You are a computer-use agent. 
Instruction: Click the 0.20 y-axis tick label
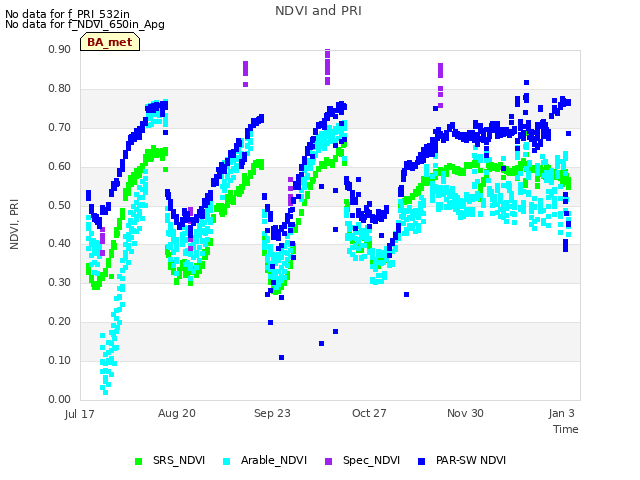[x=60, y=321]
